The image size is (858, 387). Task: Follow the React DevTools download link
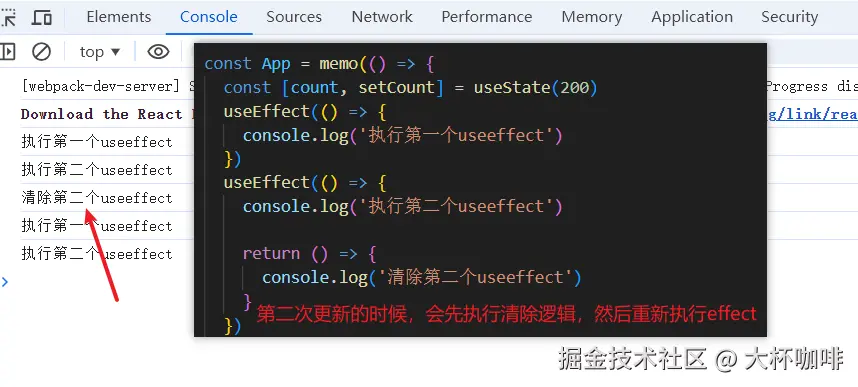[813, 114]
